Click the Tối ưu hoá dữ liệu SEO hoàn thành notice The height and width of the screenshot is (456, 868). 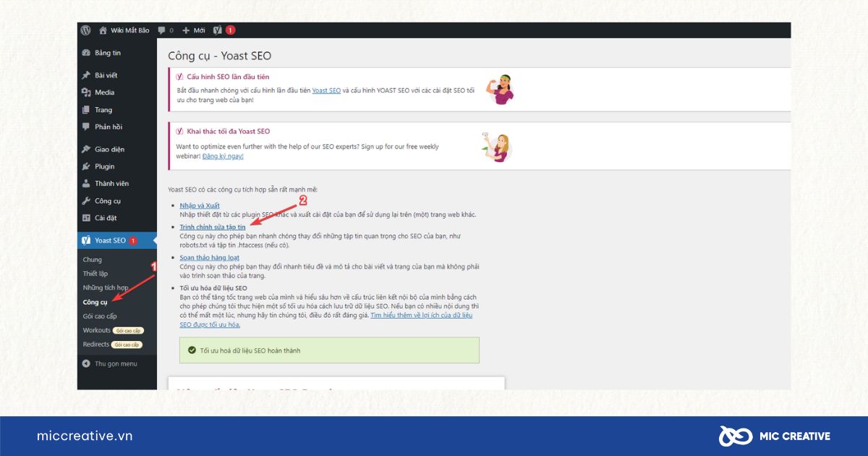pyautogui.click(x=329, y=350)
